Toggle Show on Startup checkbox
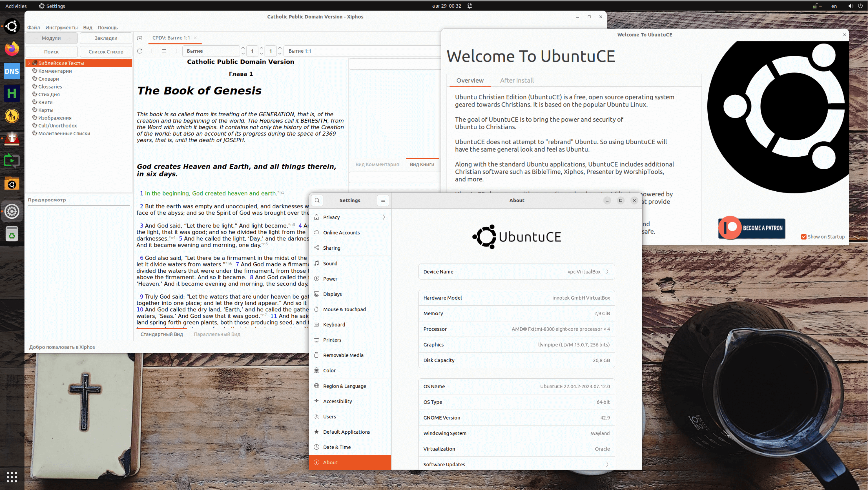Image resolution: width=868 pixels, height=490 pixels. pyautogui.click(x=804, y=237)
